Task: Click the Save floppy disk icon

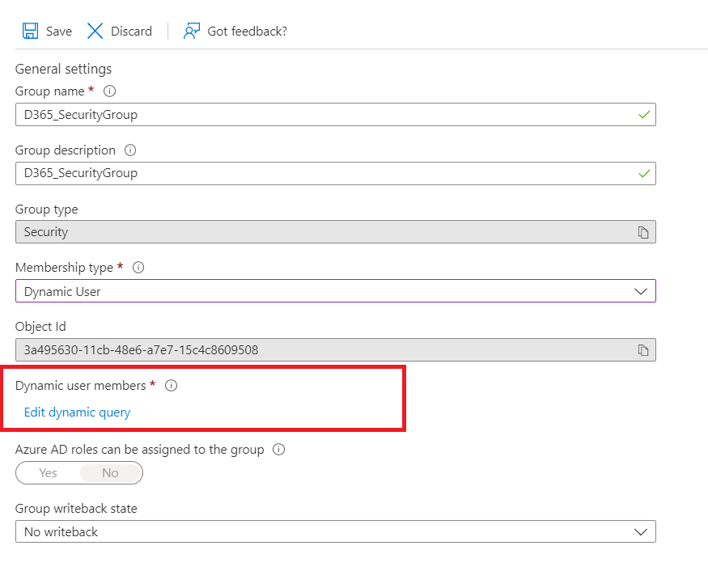Action: click(31, 31)
